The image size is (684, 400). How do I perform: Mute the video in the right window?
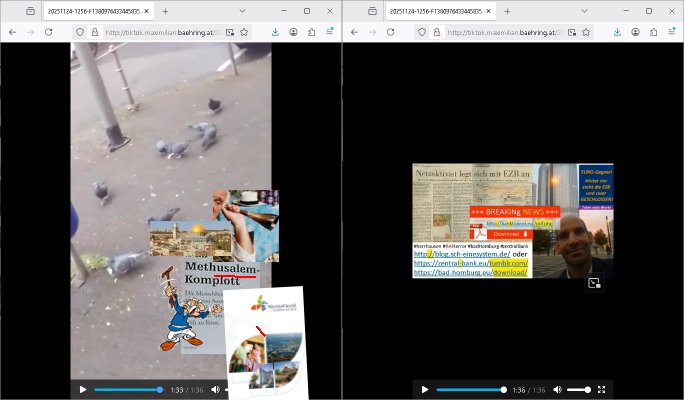click(557, 389)
